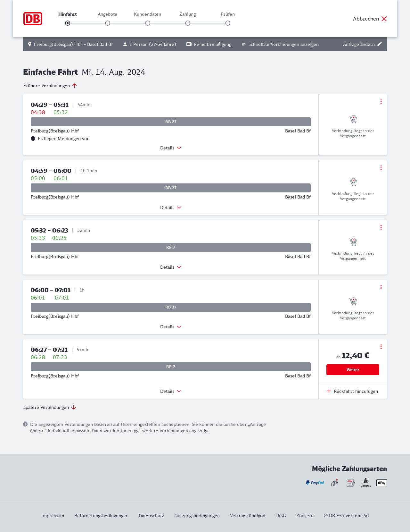Open three-dot menu for the 04:29 connection

pyautogui.click(x=381, y=102)
